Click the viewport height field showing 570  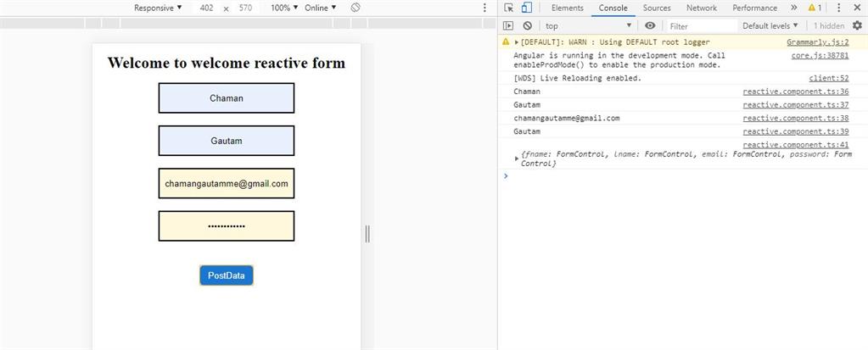click(246, 8)
